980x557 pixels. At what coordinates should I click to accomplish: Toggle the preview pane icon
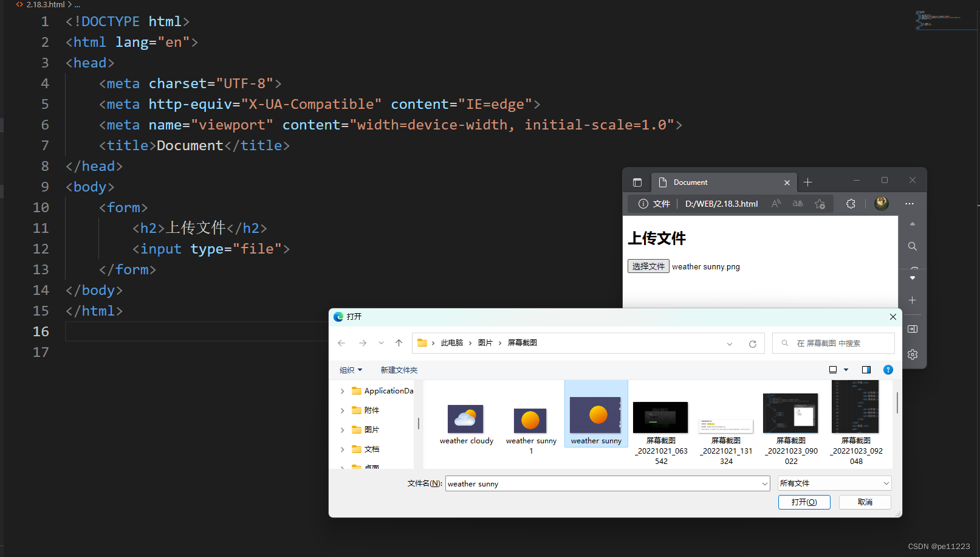click(x=866, y=370)
